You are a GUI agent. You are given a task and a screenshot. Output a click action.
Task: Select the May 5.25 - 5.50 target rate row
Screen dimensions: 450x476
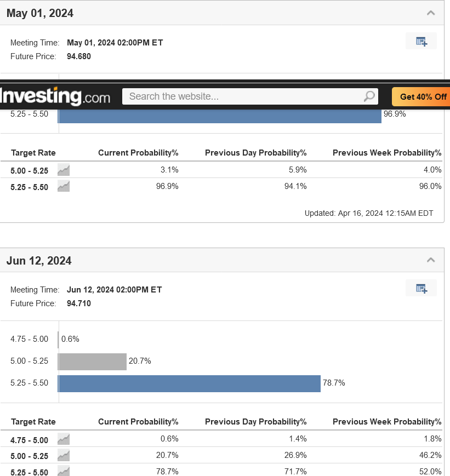click(x=221, y=186)
